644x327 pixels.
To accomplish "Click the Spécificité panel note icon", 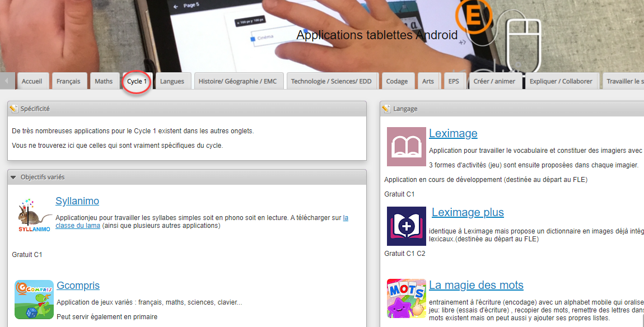I will (x=14, y=109).
